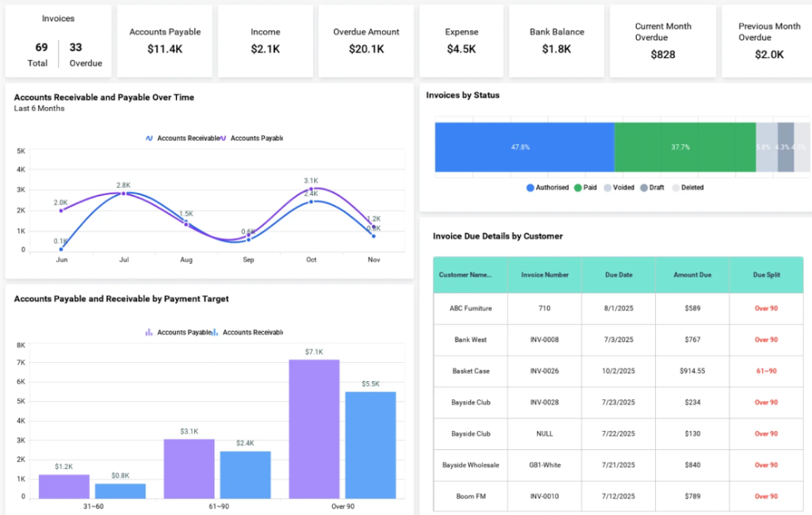Image resolution: width=812 pixels, height=515 pixels.
Task: Click the $914.55 amount due cell
Action: (x=692, y=371)
